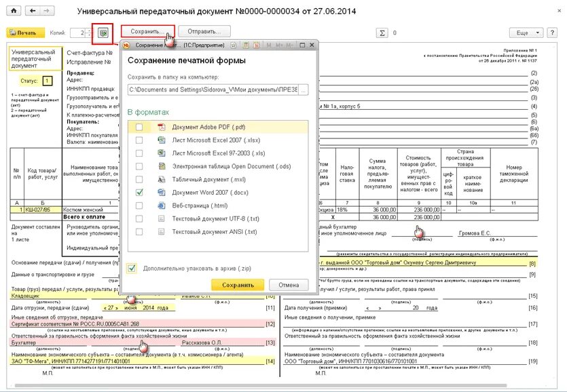
Task: Click the ANSI text document format icon
Action: 162,231
